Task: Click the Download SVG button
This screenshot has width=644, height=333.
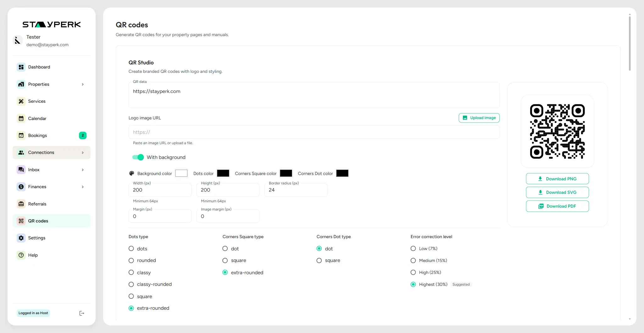Action: click(x=557, y=192)
